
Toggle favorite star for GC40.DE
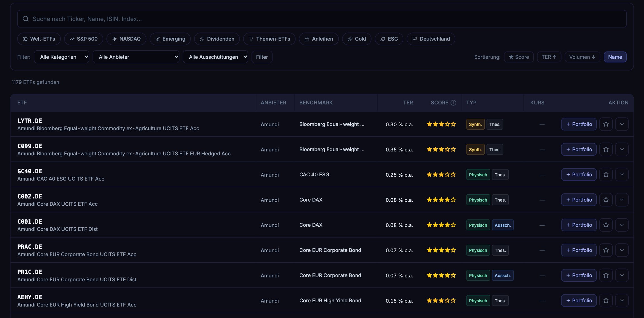pyautogui.click(x=606, y=175)
